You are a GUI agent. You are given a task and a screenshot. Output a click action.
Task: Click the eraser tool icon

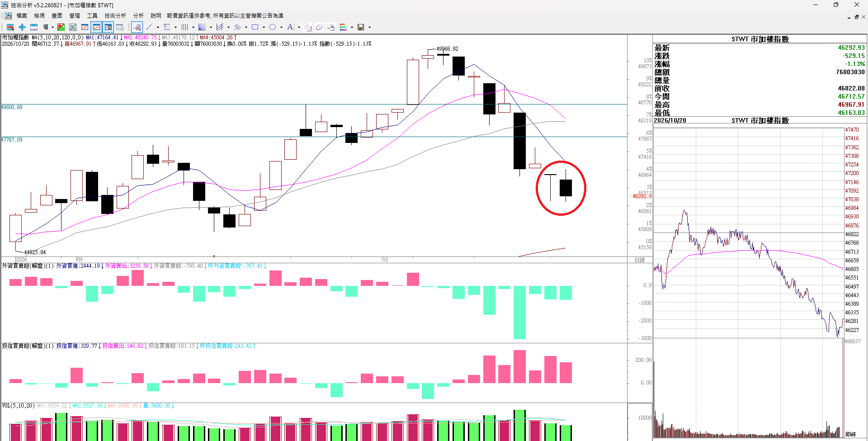click(x=319, y=27)
